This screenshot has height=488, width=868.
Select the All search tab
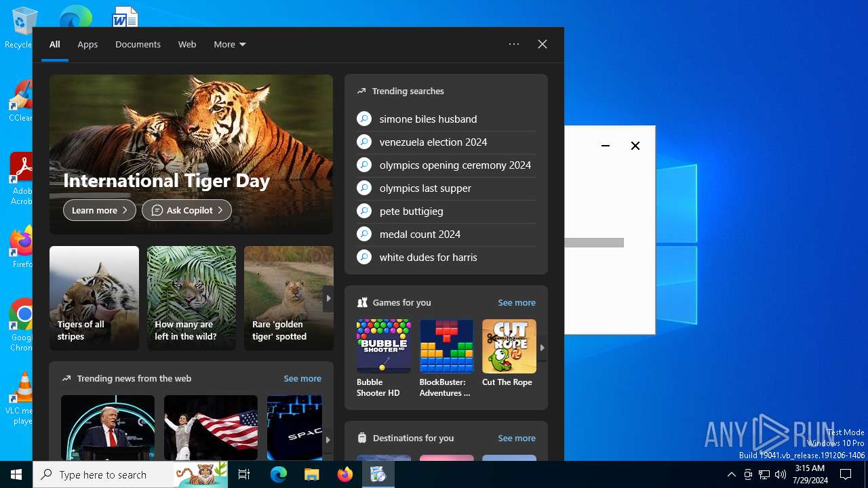tap(55, 44)
